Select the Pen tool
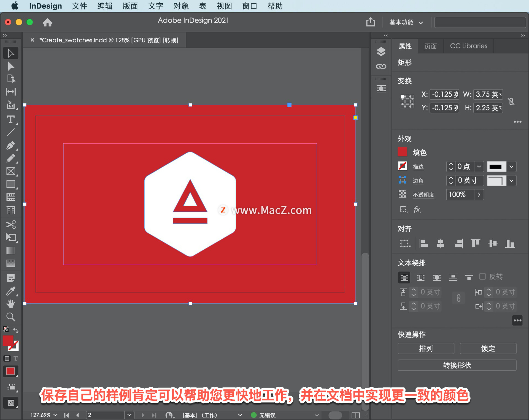This screenshot has height=420, width=529. (x=11, y=145)
